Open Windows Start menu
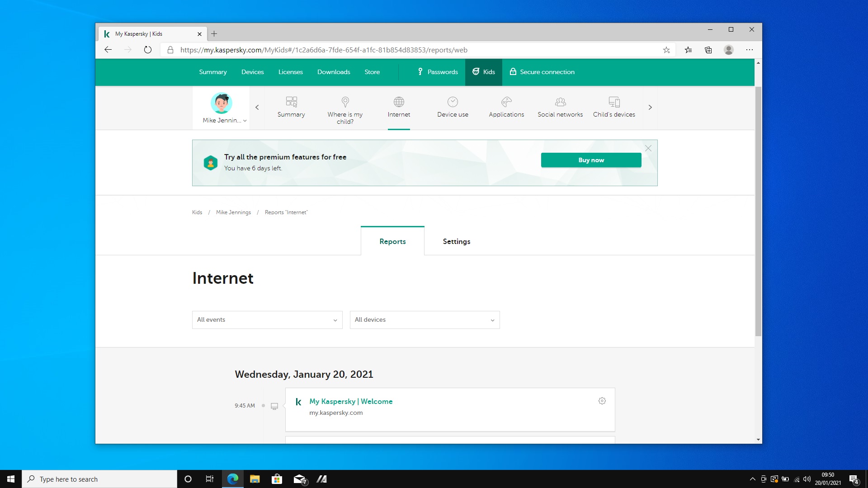This screenshot has width=868, height=488. click(x=11, y=479)
